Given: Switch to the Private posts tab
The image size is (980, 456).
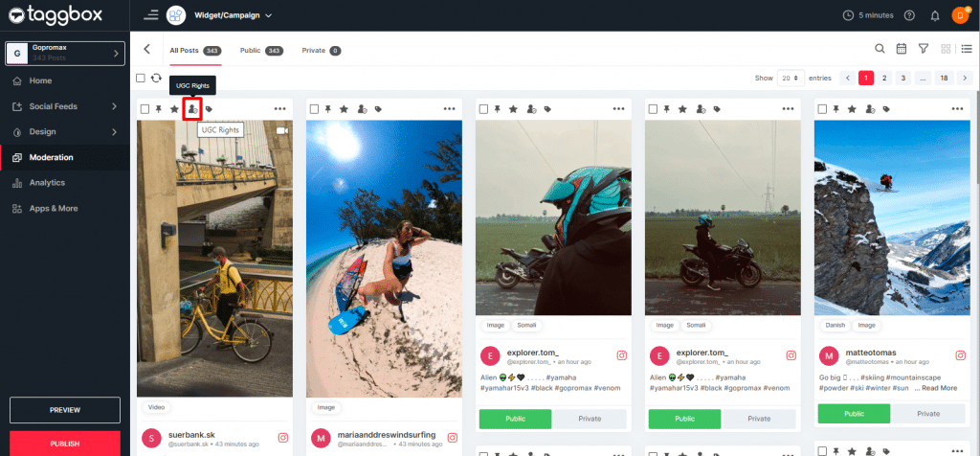Looking at the screenshot, I should coord(321,50).
